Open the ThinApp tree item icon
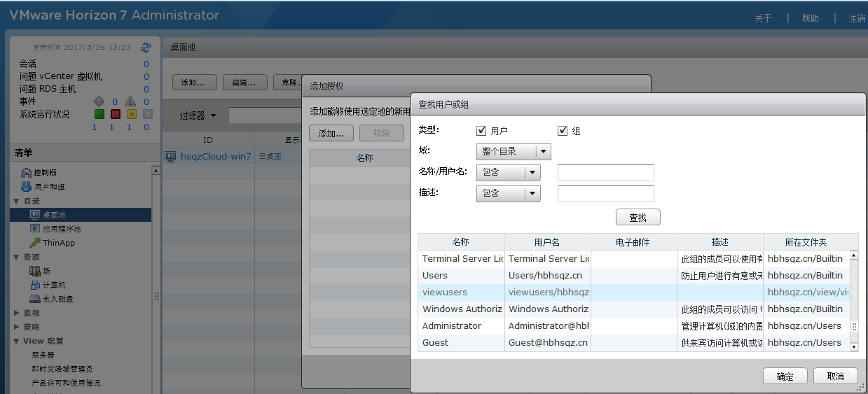Image resolution: width=868 pixels, height=394 pixels. coord(35,243)
